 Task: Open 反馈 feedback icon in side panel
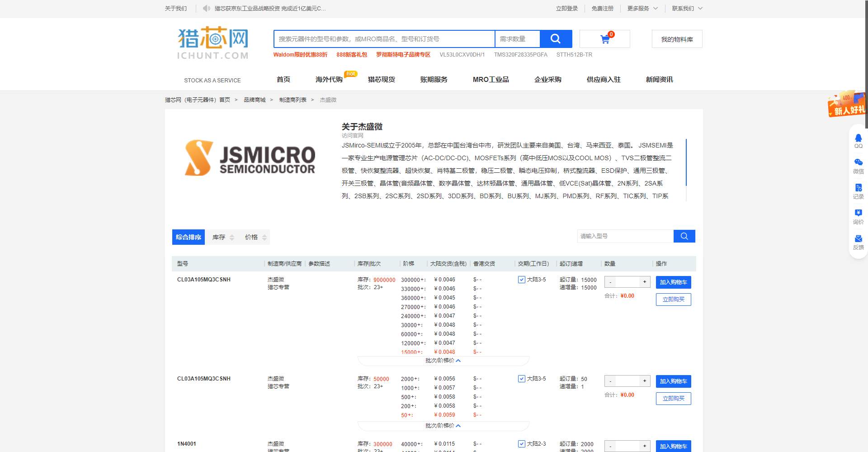tap(858, 242)
